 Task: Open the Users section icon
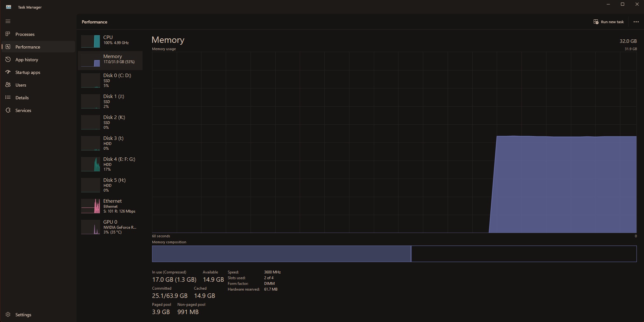[x=8, y=85]
